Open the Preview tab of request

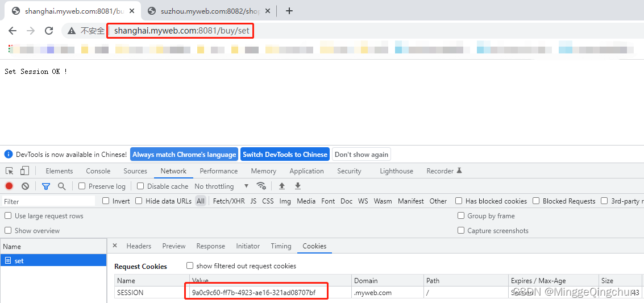[x=174, y=246]
